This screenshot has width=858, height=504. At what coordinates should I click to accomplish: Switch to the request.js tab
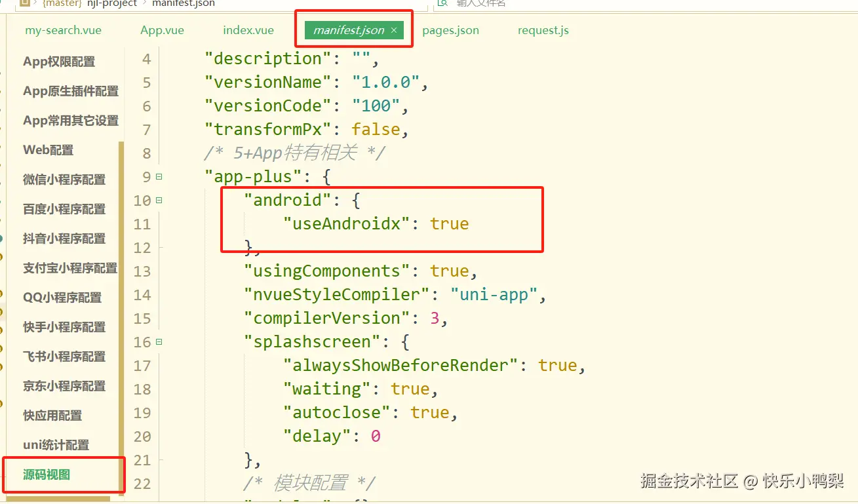[x=543, y=30]
